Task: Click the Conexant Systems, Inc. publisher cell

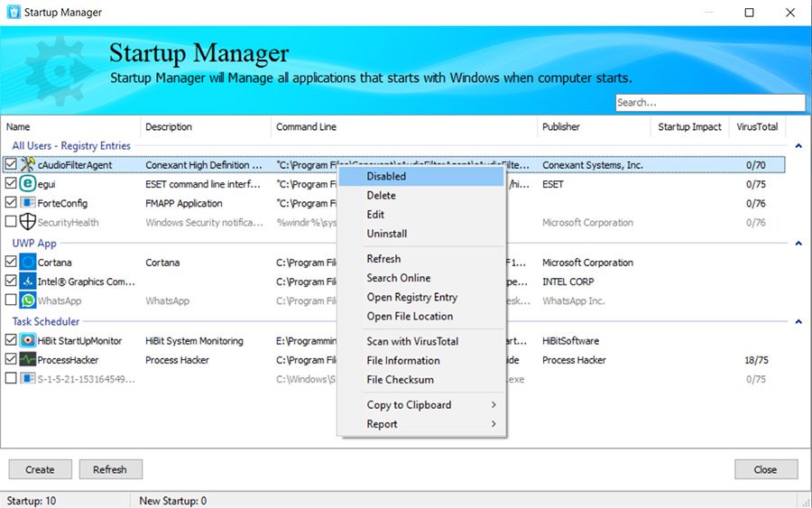Action: tap(593, 165)
